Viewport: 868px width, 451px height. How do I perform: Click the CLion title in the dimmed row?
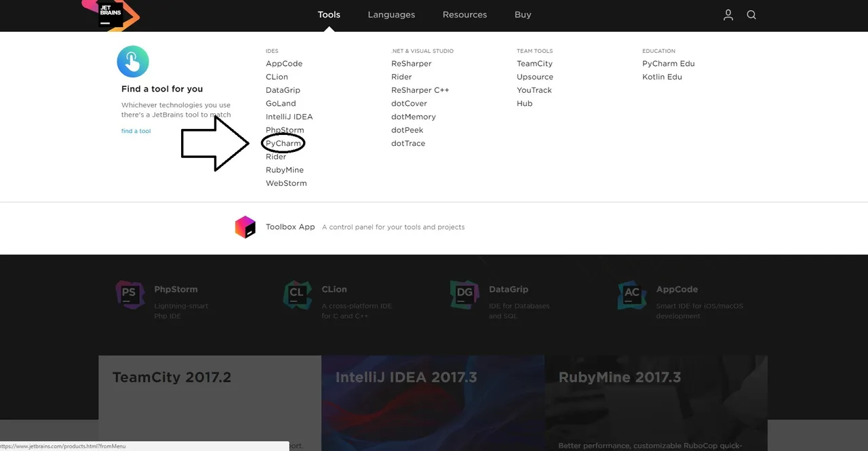tap(334, 289)
